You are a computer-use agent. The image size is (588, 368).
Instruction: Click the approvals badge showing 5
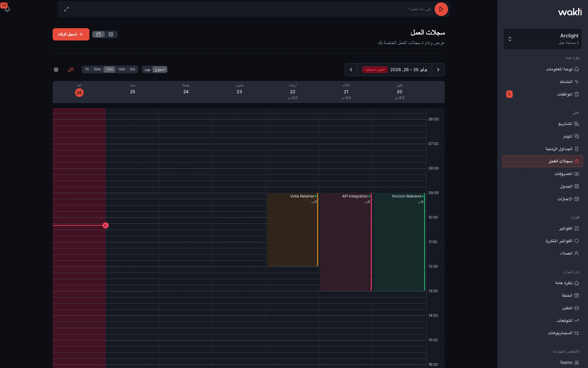coord(509,94)
